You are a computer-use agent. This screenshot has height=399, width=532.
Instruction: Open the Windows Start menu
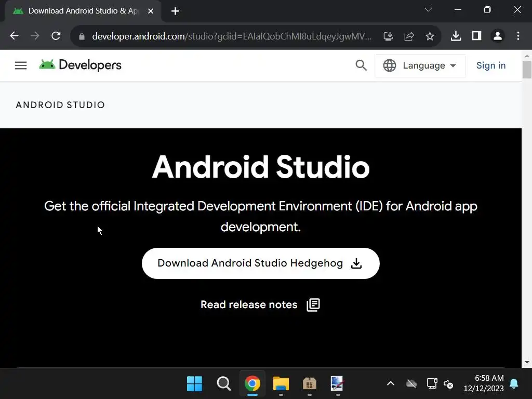pos(194,384)
